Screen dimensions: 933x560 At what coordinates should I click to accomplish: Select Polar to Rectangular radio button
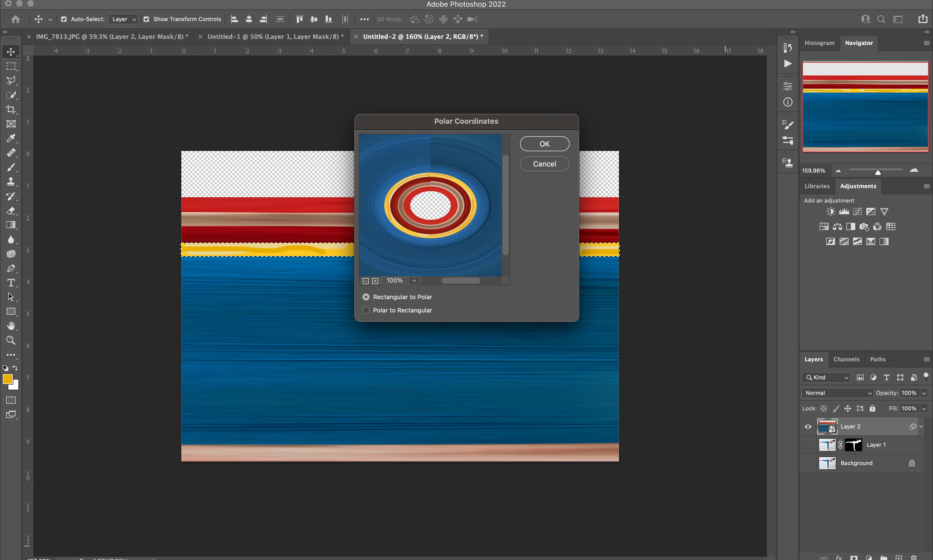(366, 310)
